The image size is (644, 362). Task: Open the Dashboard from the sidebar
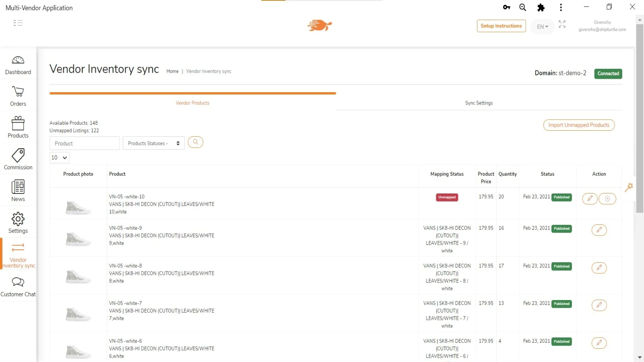click(18, 65)
